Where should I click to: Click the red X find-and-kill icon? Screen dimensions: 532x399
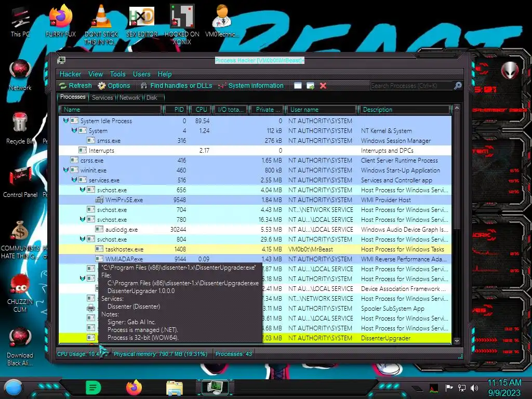[323, 86]
